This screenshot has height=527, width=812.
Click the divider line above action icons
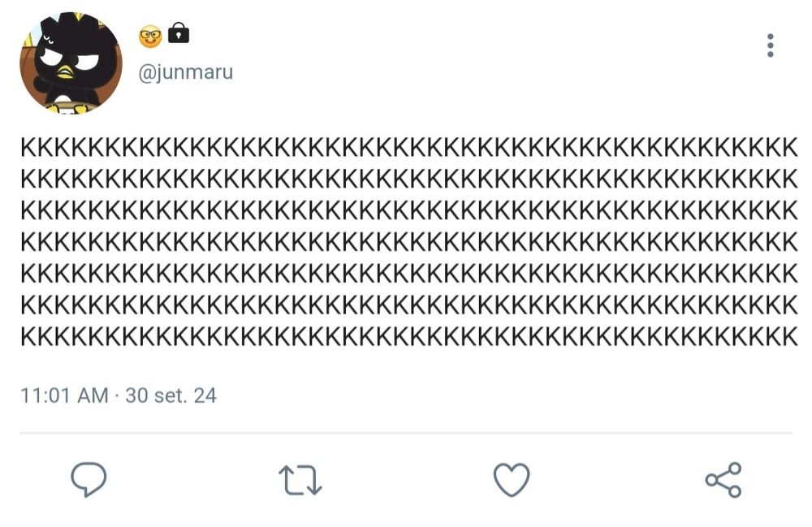(x=406, y=433)
